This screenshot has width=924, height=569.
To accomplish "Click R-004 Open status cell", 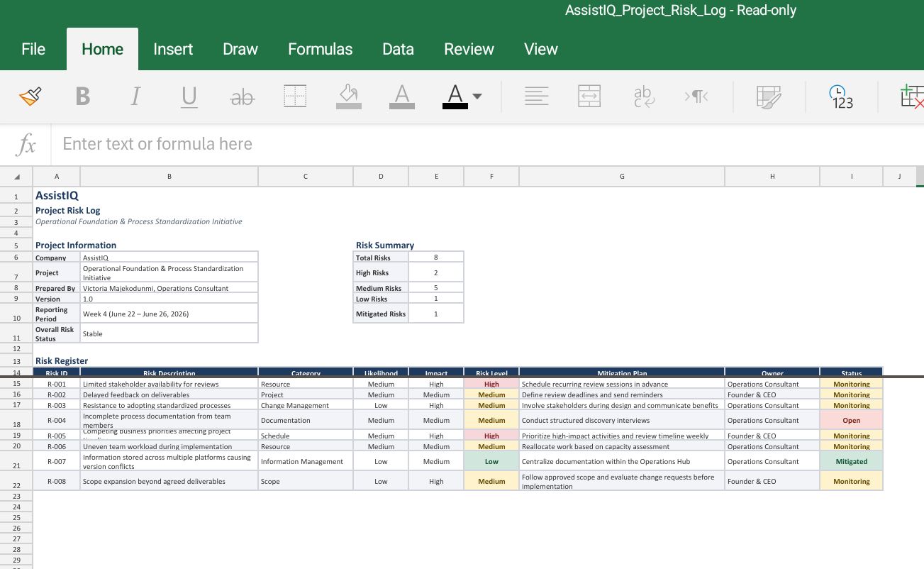I will (851, 420).
